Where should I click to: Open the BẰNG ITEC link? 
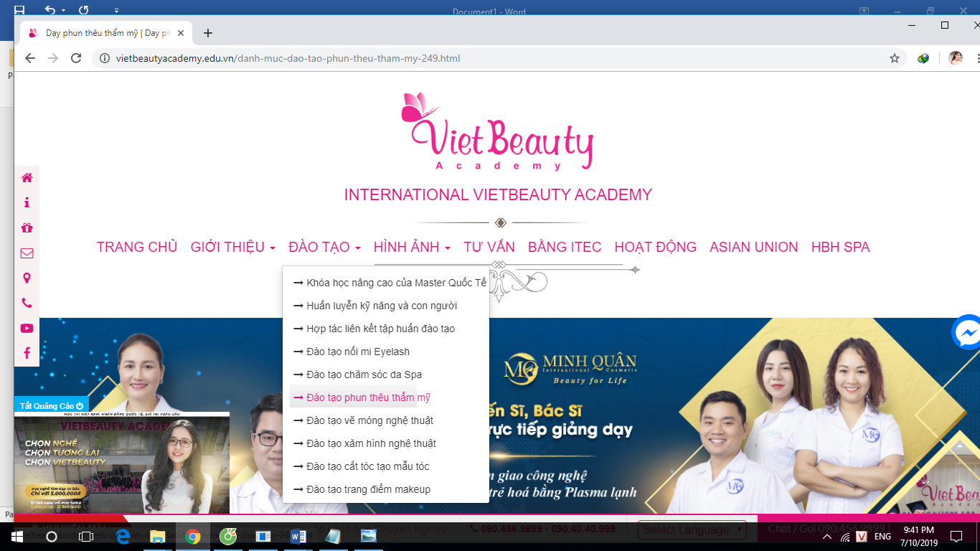tap(564, 248)
